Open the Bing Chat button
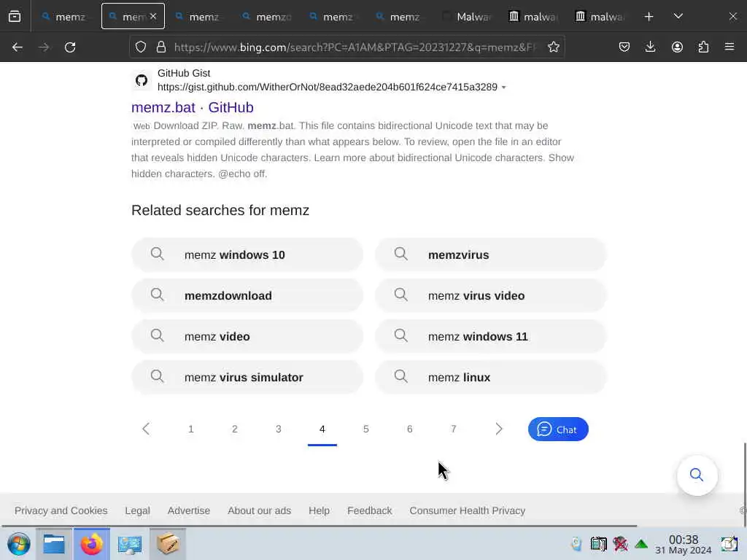The image size is (747, 560). tap(558, 429)
